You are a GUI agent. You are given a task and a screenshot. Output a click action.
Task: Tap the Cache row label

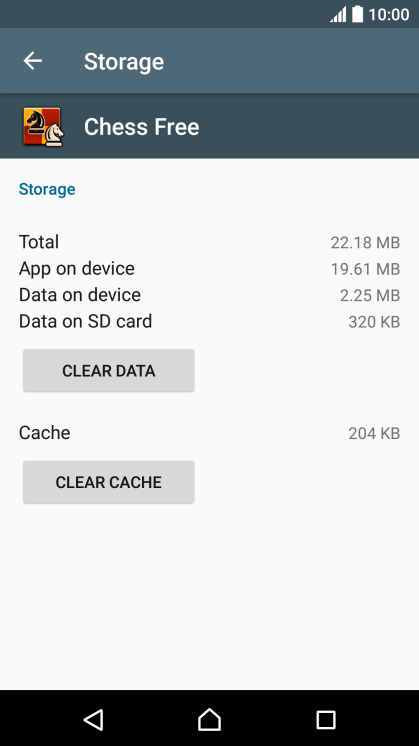(45, 433)
